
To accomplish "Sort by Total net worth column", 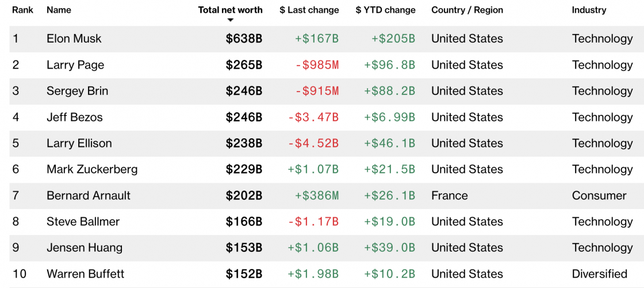I will click(230, 10).
